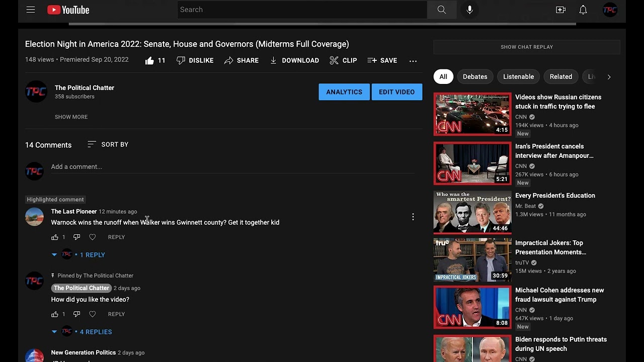Dislike the video
Screen dimensions: 644x362
[x=195, y=60]
